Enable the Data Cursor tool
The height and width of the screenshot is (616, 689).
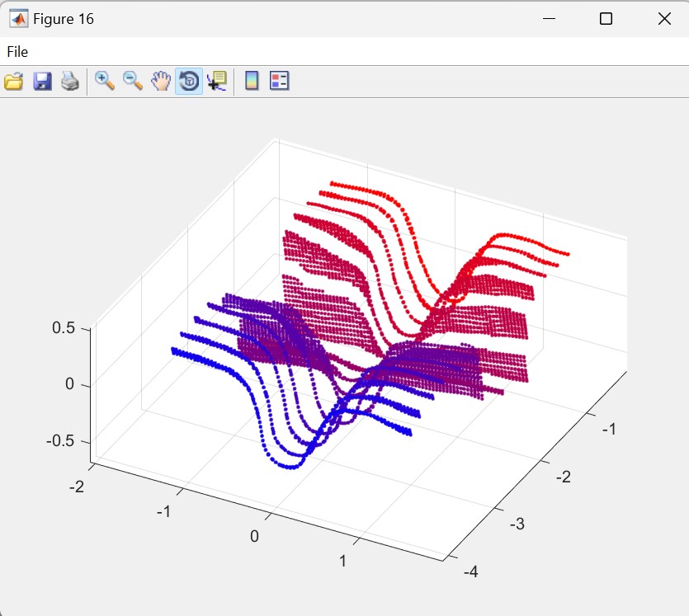click(217, 81)
